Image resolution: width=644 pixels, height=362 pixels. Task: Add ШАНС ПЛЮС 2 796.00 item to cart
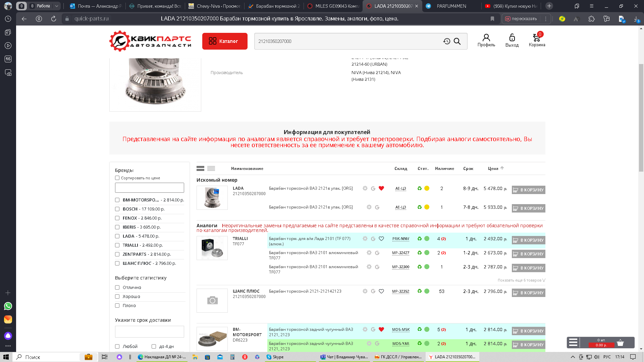click(x=528, y=293)
